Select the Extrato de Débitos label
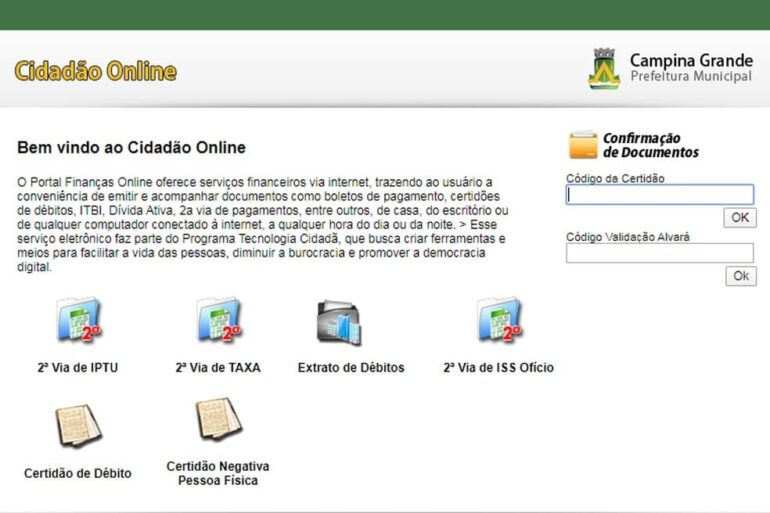Image resolution: width=770 pixels, height=513 pixels. tap(351, 368)
